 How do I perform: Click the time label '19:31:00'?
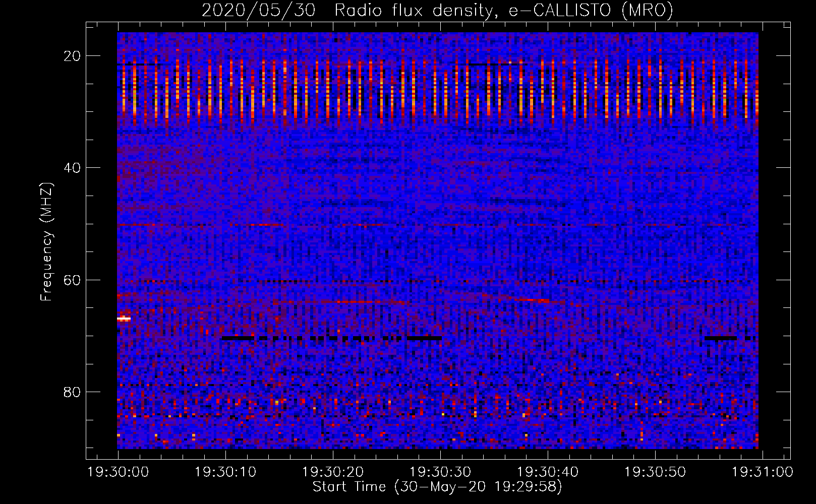pyautogui.click(x=763, y=472)
